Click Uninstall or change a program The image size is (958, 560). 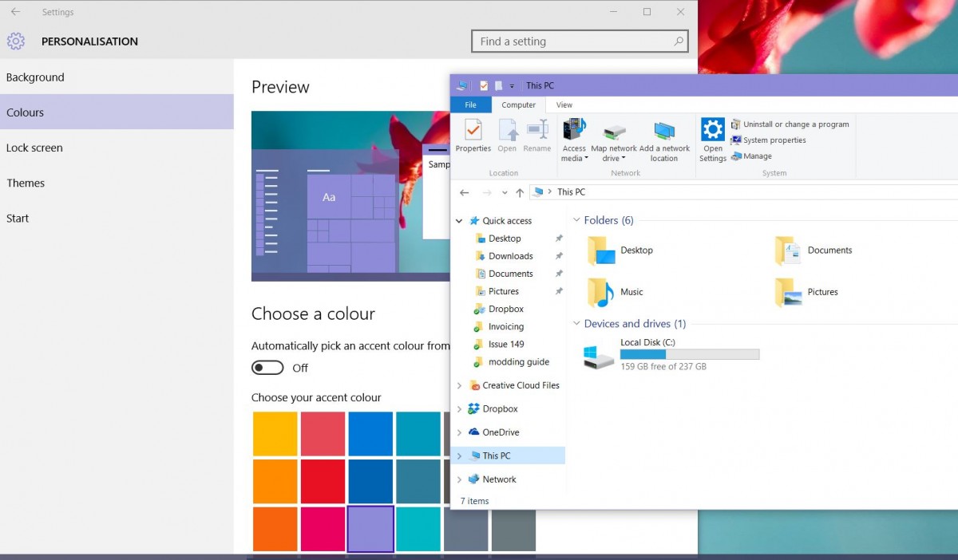tap(795, 124)
